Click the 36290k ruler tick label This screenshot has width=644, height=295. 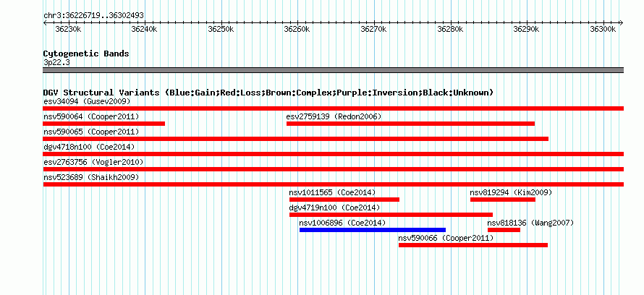tap(527, 30)
